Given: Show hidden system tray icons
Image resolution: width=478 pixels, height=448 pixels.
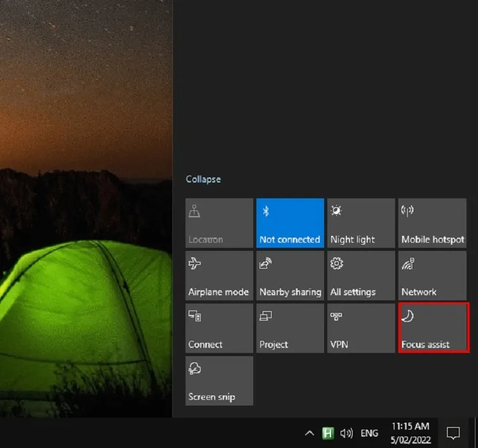Looking at the screenshot, I should [310, 433].
